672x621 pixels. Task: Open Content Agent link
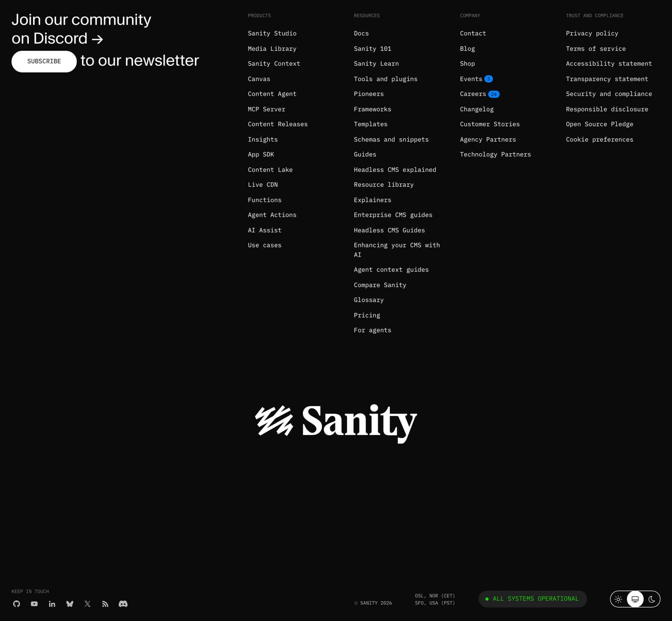pyautogui.click(x=272, y=94)
